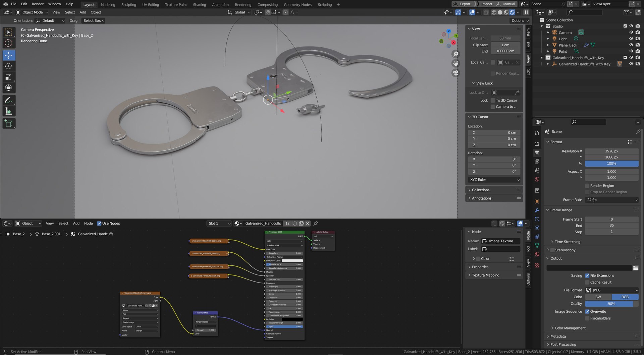Switch to the Shading workspace tab
Image resolution: width=644 pixels, height=355 pixels.
[199, 5]
